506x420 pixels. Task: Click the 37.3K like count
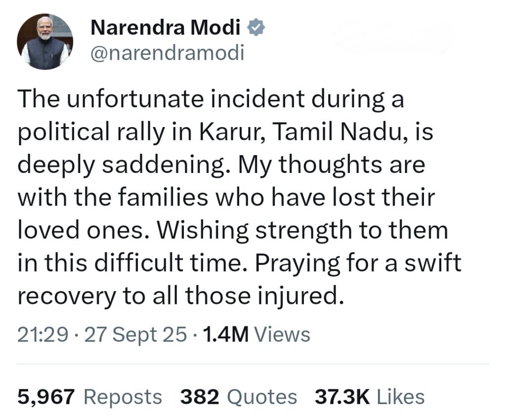tap(342, 396)
